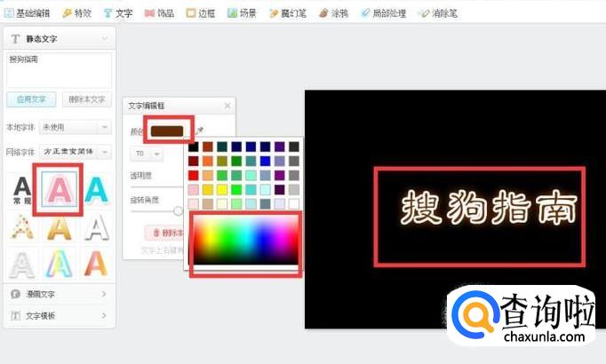Choose the bright red palette swatch

(x=193, y=175)
